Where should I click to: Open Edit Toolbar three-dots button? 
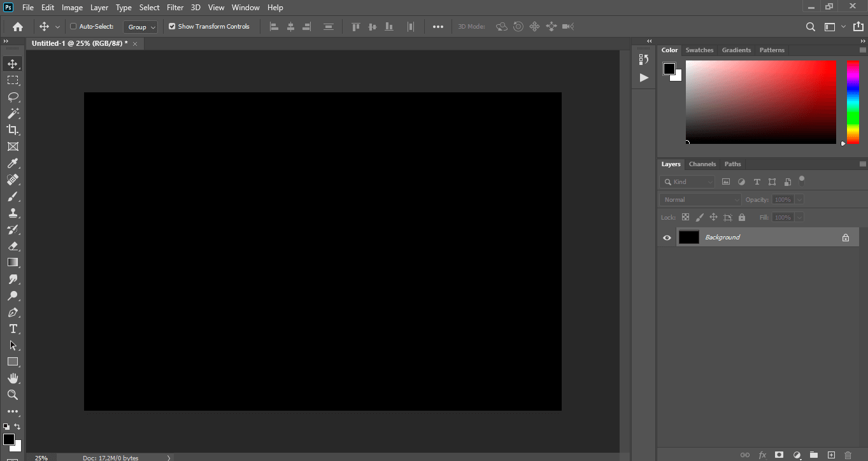pos(13,411)
